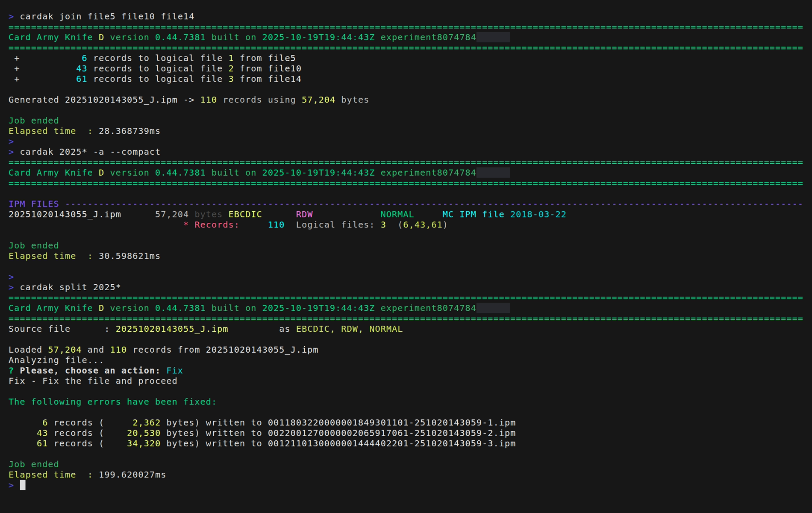
Task: Click the "Analyzing file..." status line
Action: pos(56,360)
